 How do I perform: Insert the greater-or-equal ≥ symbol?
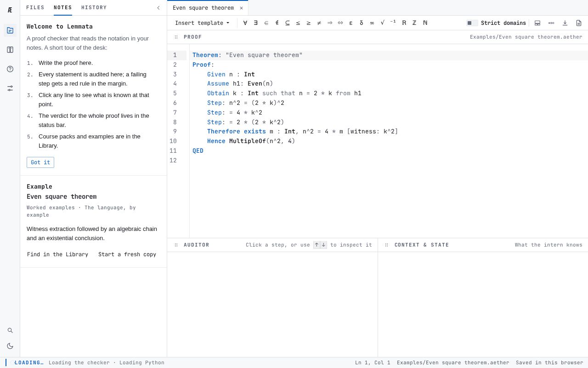309,23
